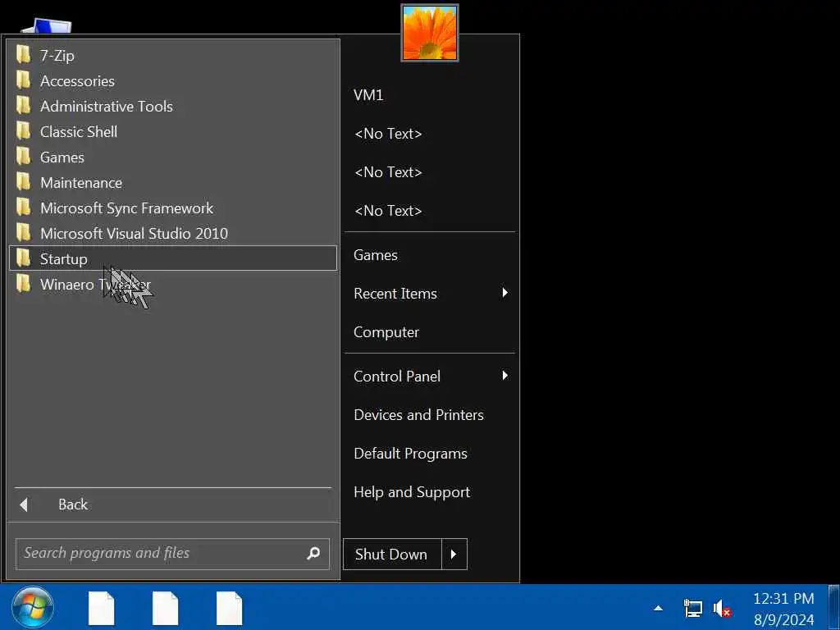Click the Maintenance folder icon
Viewport: 840px width, 630px height.
[x=24, y=182]
